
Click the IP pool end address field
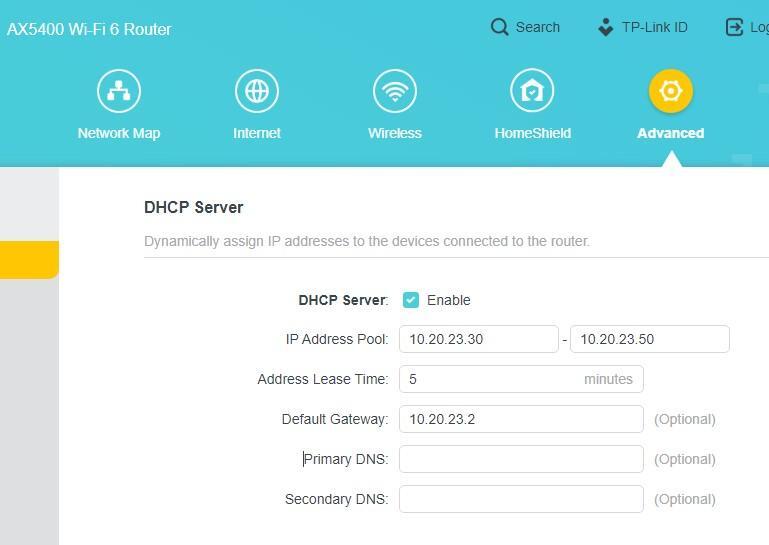click(650, 339)
